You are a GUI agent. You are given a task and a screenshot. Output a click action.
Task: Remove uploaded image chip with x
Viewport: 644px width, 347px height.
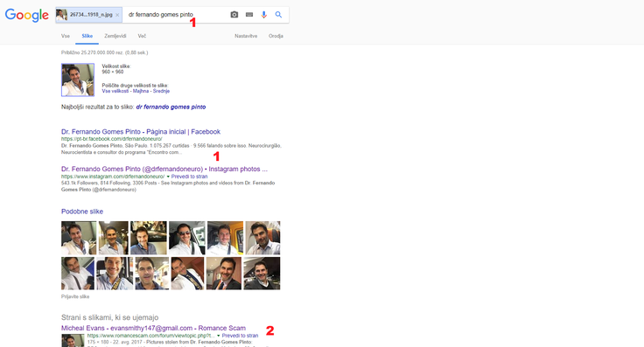tap(117, 15)
